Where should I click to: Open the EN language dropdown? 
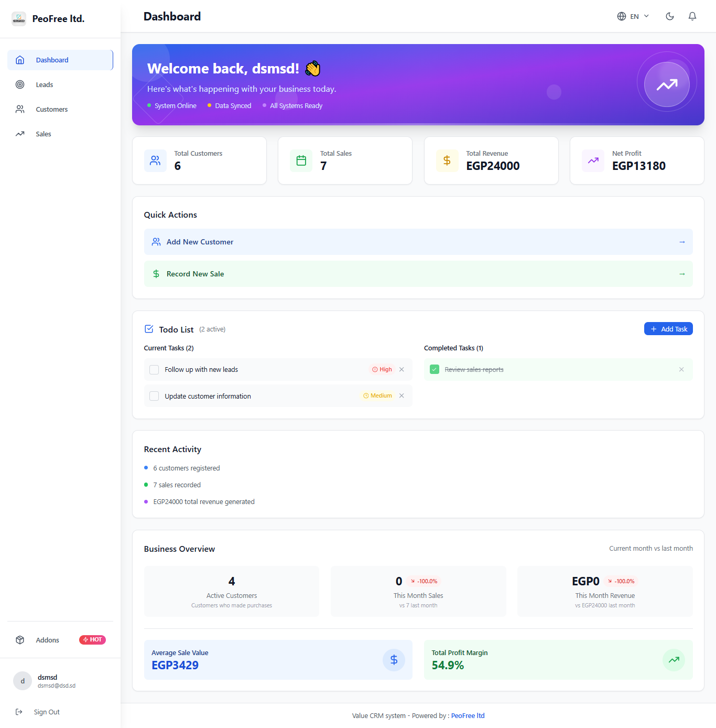(633, 16)
